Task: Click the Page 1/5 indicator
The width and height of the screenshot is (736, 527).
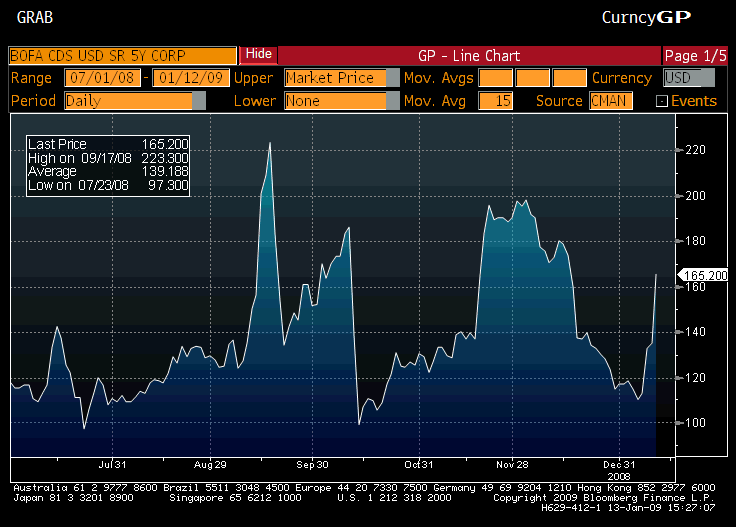Action: click(x=694, y=55)
